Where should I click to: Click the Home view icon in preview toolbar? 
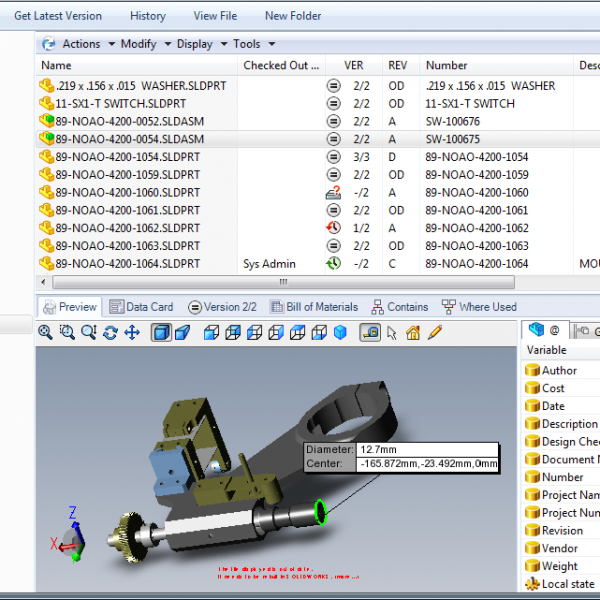(x=413, y=333)
